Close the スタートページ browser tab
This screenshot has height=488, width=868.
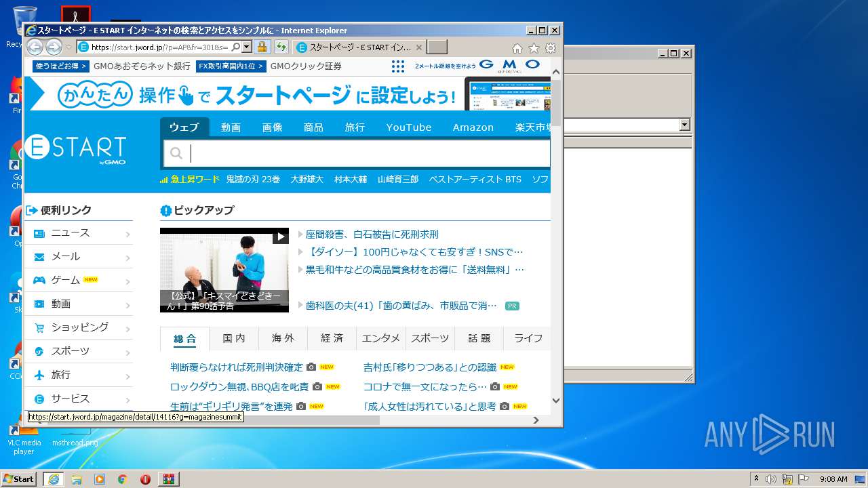point(419,47)
